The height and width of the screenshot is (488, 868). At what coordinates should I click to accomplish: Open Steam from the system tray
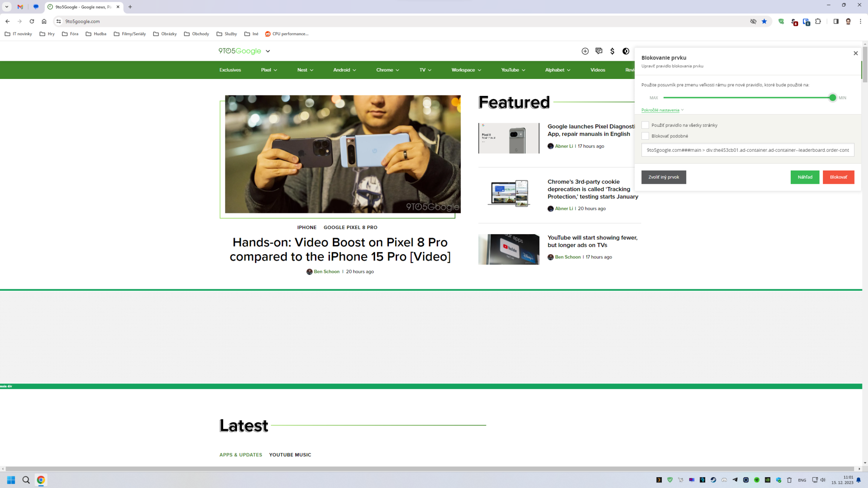pos(713,480)
